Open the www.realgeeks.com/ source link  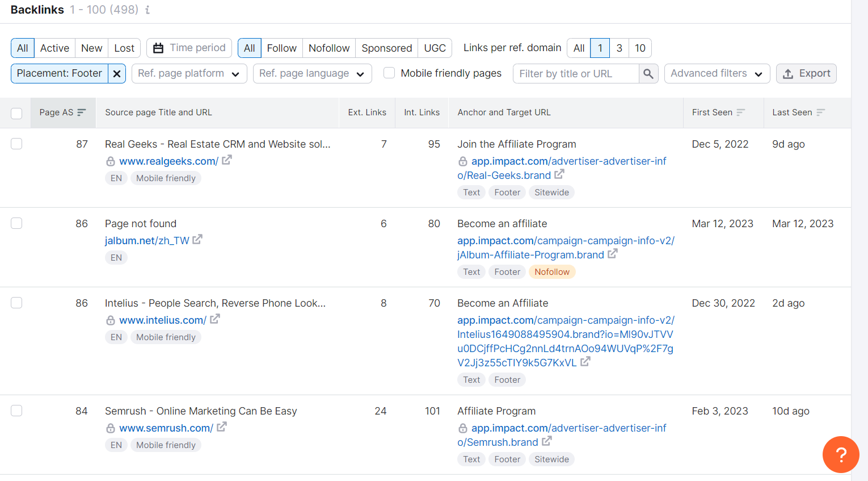coord(168,161)
